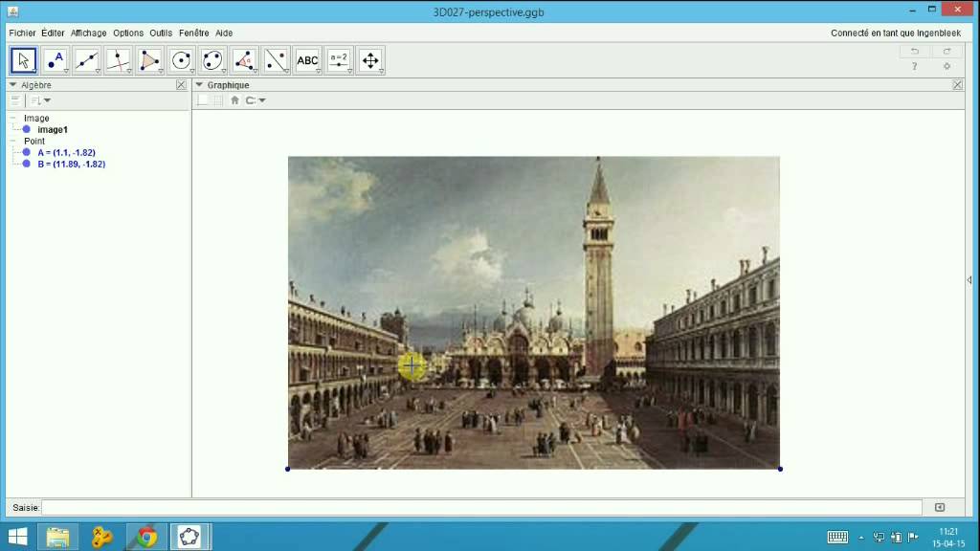Toggle axes display in Graphique toolbar
980x551 pixels.
click(x=202, y=99)
